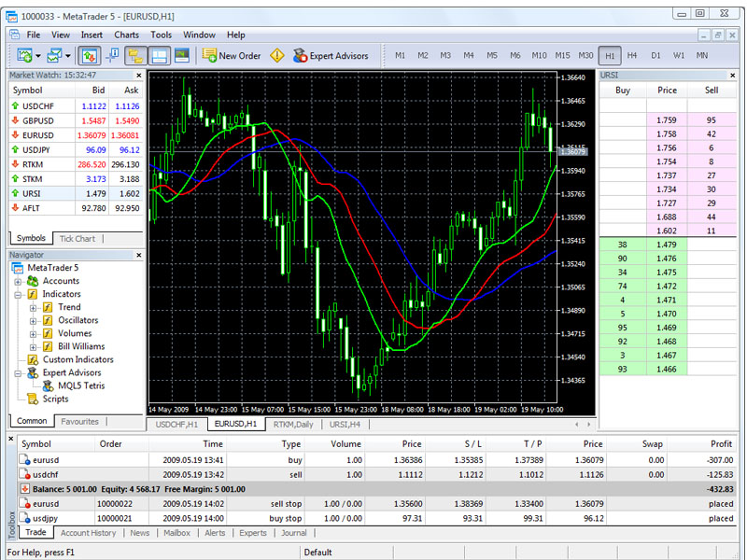Select the M15 timeframe

[x=562, y=56]
